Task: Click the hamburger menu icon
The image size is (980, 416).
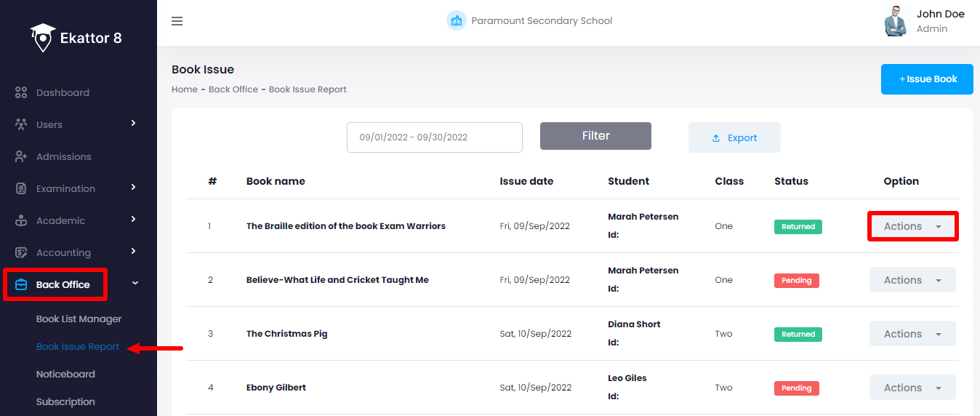Action: point(177,21)
